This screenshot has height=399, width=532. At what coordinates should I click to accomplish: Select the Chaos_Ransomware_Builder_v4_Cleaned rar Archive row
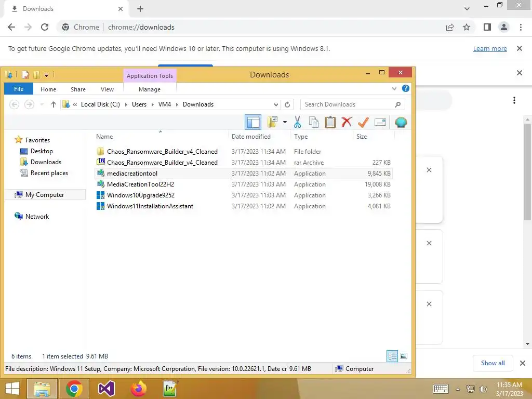coord(244,162)
